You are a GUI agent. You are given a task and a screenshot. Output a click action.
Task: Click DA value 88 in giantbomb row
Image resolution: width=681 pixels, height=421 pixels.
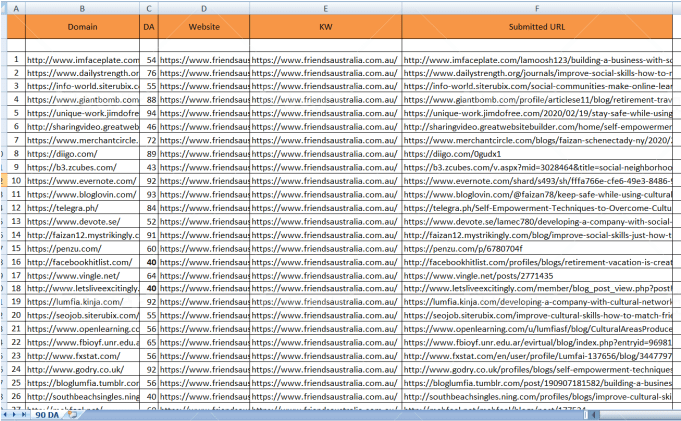point(149,99)
